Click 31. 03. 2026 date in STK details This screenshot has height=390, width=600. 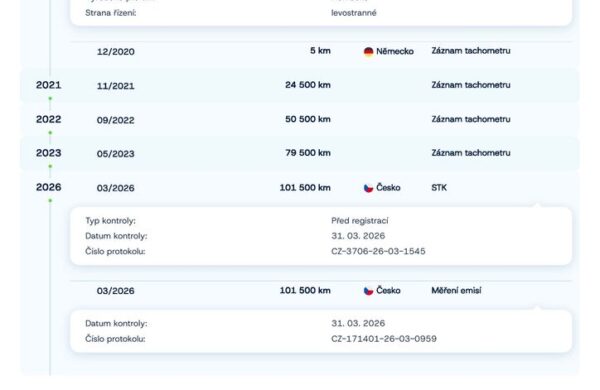click(x=358, y=236)
